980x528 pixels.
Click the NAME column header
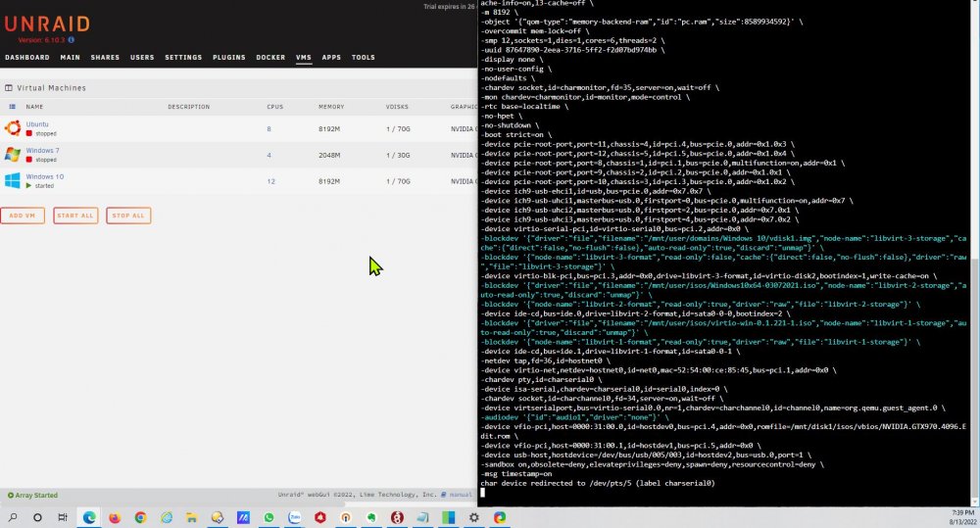(x=34, y=107)
